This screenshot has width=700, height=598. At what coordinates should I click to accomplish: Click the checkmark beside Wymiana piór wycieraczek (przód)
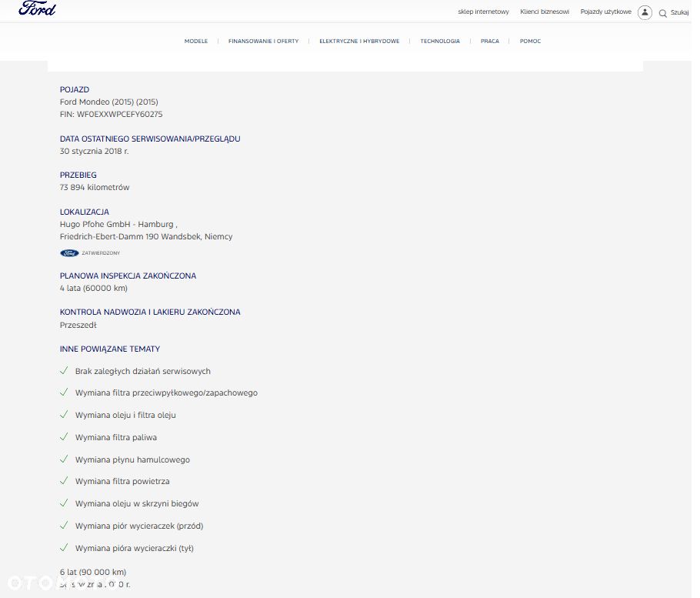tap(64, 525)
